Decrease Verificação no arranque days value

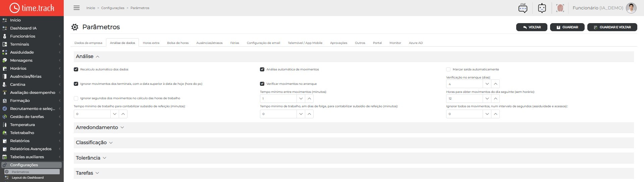pos(487,84)
